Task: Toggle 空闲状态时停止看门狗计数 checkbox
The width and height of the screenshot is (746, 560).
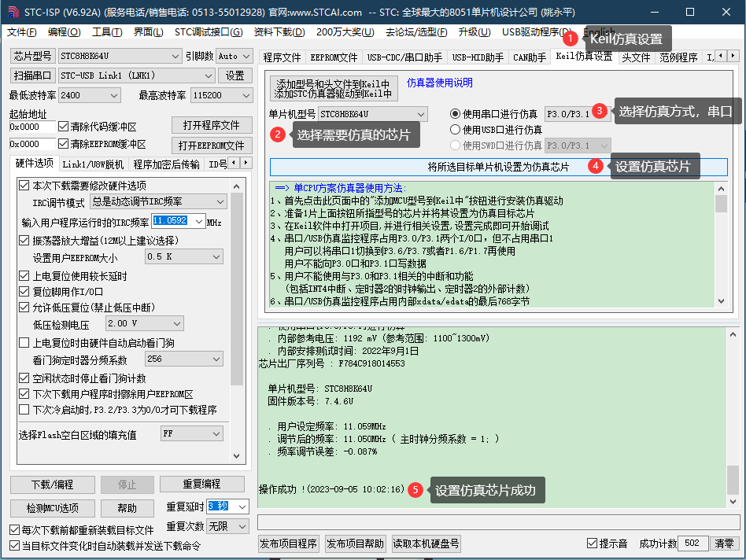Action: (x=24, y=378)
